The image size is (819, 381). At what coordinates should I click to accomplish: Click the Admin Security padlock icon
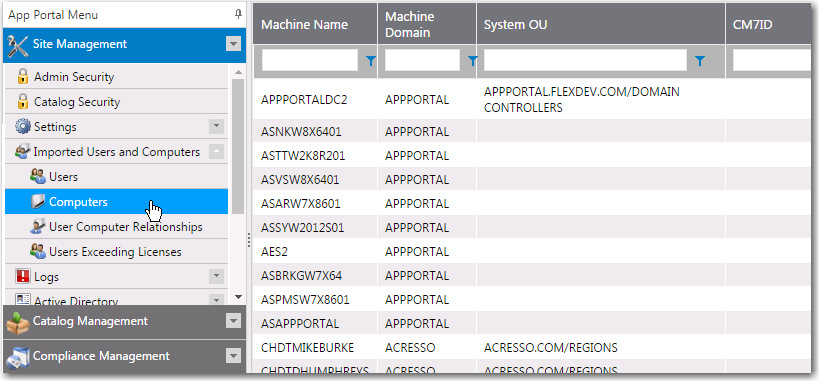(22, 77)
